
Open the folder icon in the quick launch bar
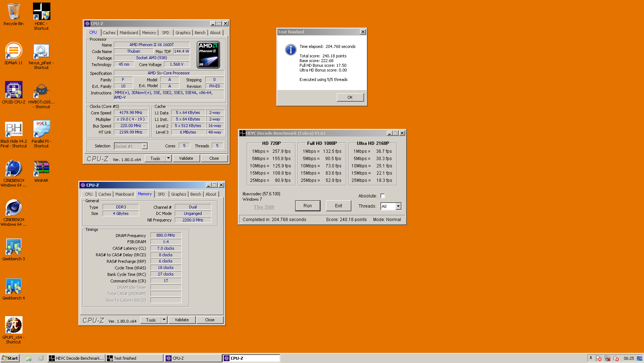(x=29, y=358)
